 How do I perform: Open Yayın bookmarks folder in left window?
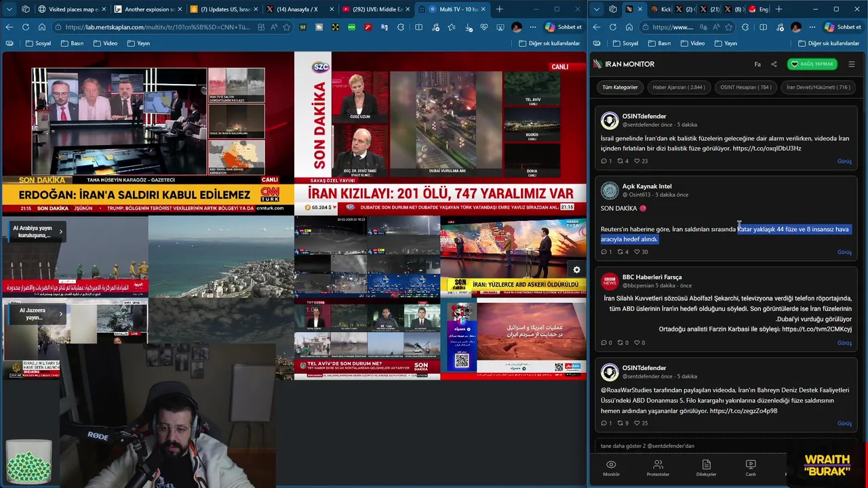[138, 43]
